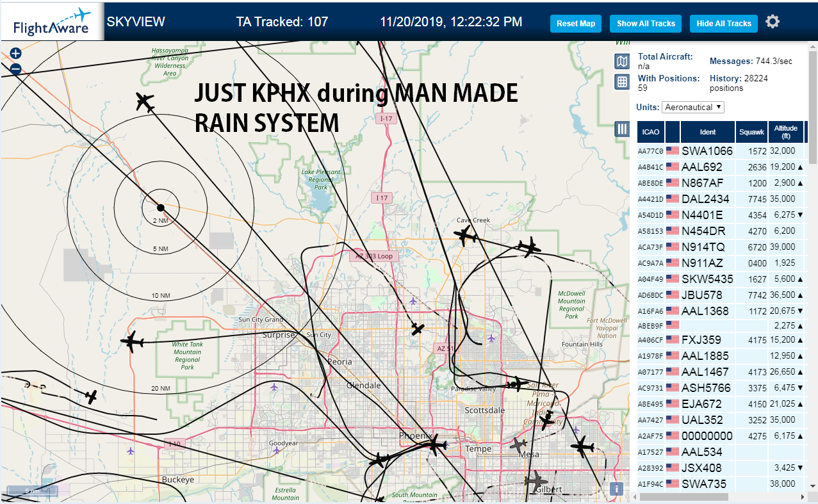Click the aircraft table horizontal scrollbar
This screenshot has height=504, width=818.
pos(684,497)
